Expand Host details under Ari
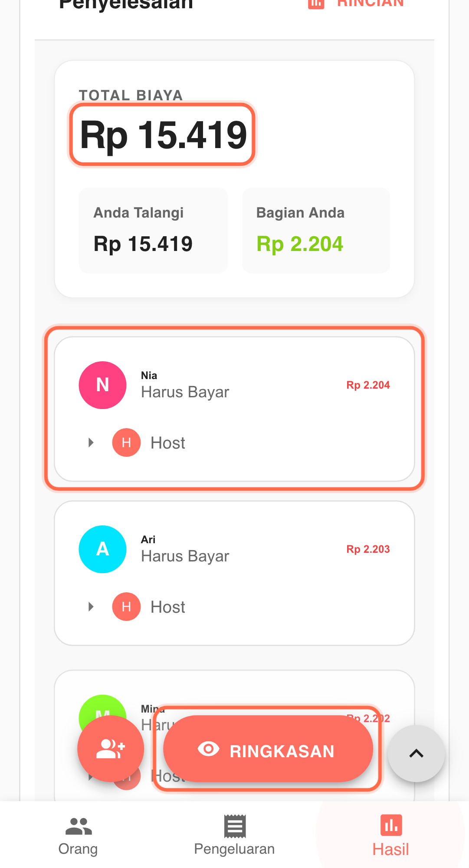469x868 pixels. point(91,607)
